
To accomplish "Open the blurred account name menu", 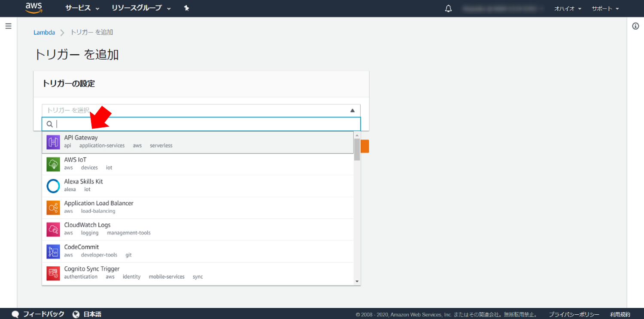I will 503,9.
